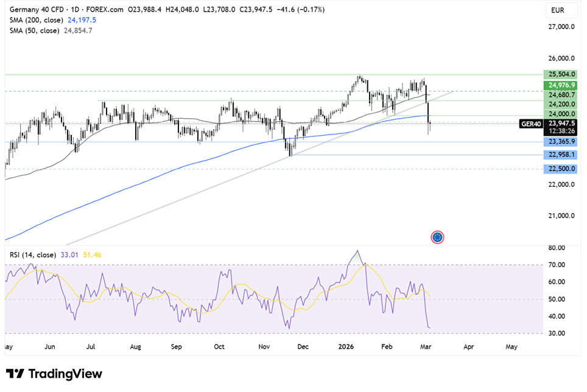Click the low price L23,708.0 value
587x392 pixels.
click(219, 10)
